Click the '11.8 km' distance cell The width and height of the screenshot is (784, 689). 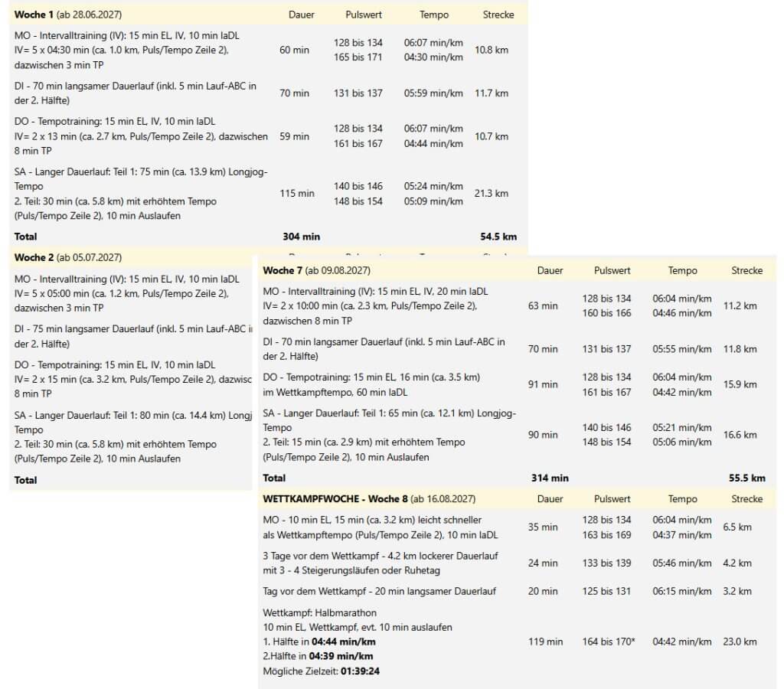click(x=740, y=349)
